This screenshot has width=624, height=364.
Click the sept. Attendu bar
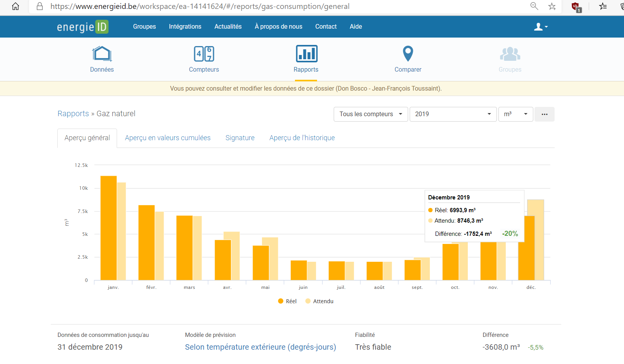coord(425,269)
